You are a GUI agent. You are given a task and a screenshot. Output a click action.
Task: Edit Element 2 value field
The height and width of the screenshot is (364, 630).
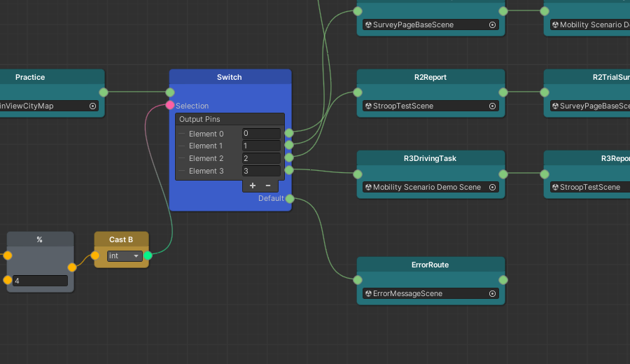(x=261, y=158)
